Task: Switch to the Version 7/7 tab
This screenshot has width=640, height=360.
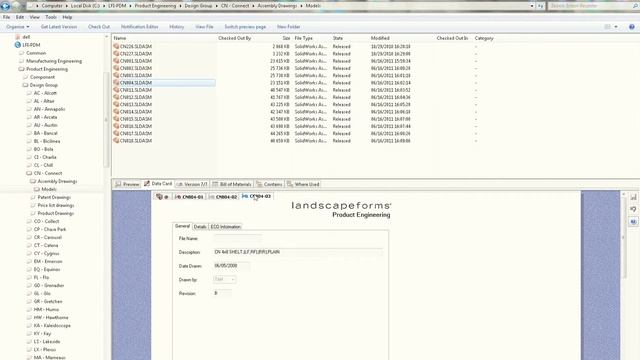Action: point(192,184)
